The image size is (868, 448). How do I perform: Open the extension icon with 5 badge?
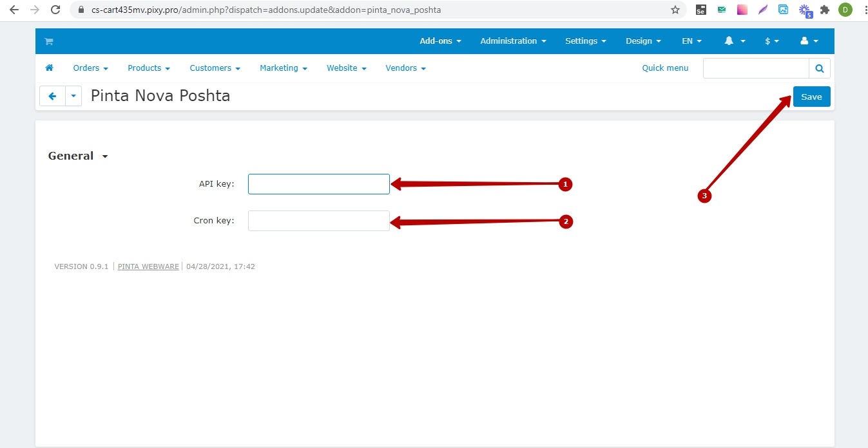805,10
